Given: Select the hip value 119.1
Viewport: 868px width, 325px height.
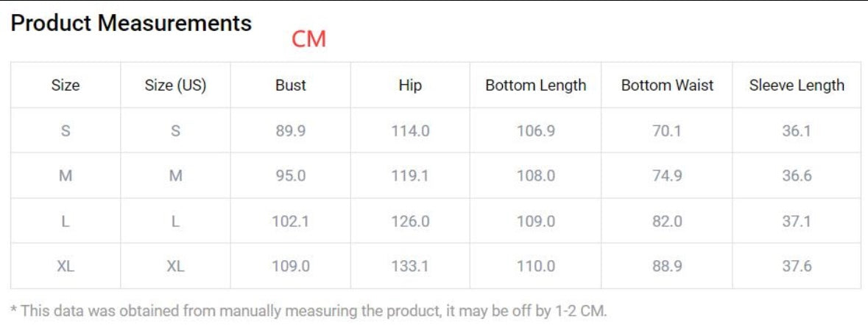Looking at the screenshot, I should point(410,176).
